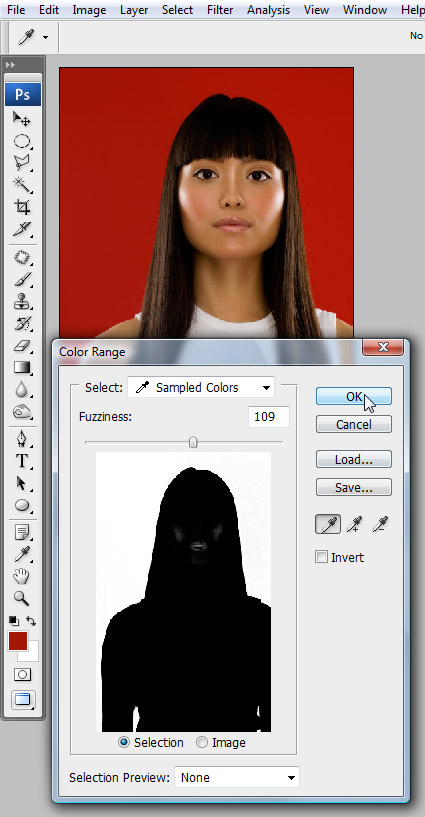Viewport: 425px width, 817px height.
Task: Click OK in Color Range dialog
Action: (x=354, y=397)
